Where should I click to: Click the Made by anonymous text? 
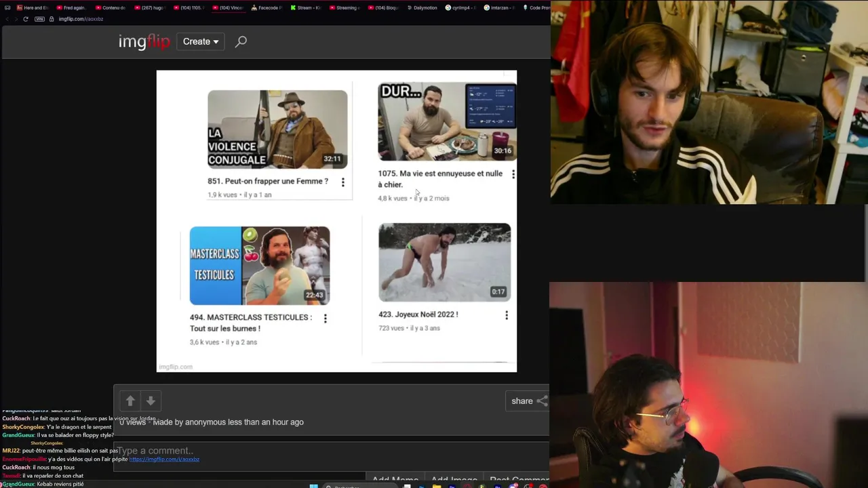pyautogui.click(x=228, y=422)
